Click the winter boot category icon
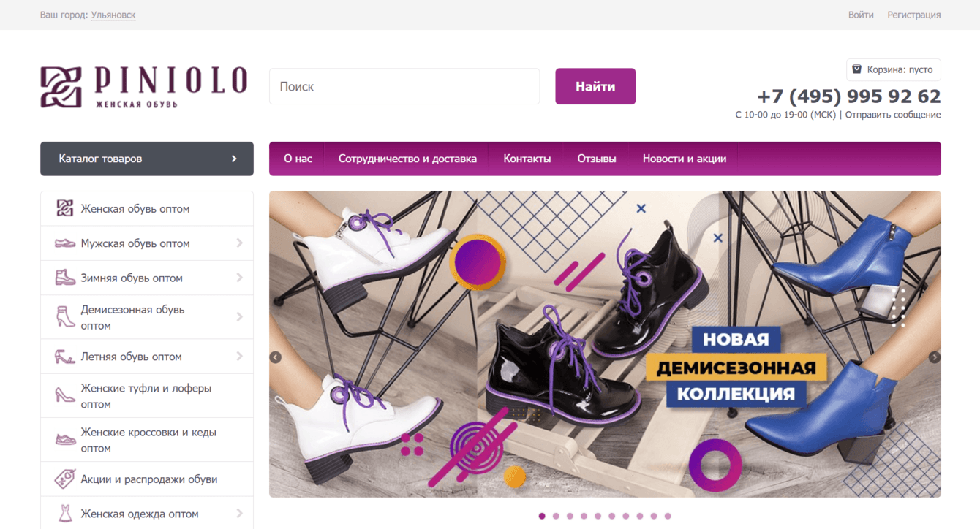Screen dimensions: 980x529 coord(65,278)
